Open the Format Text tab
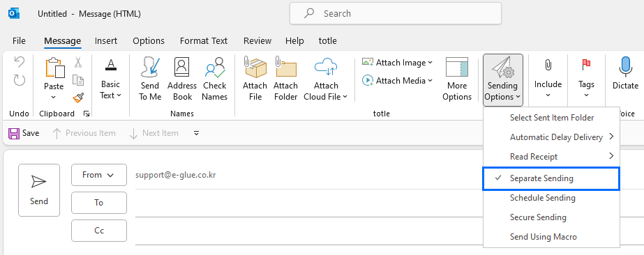 click(203, 40)
